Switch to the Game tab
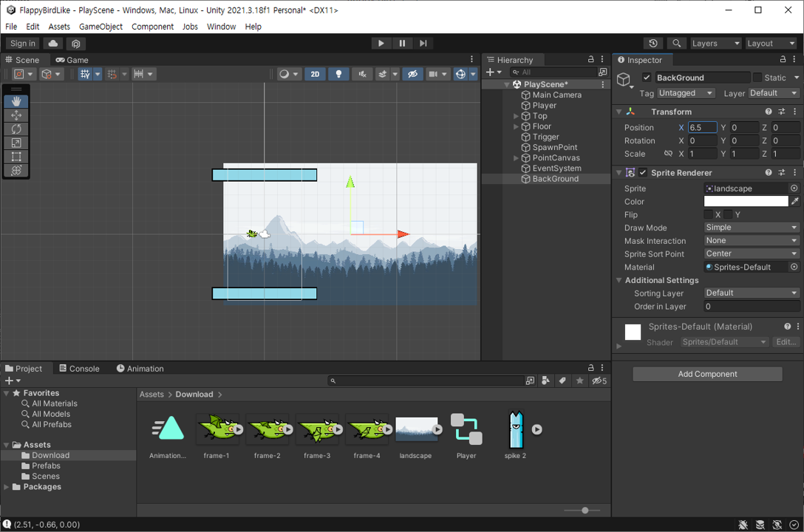 point(72,60)
